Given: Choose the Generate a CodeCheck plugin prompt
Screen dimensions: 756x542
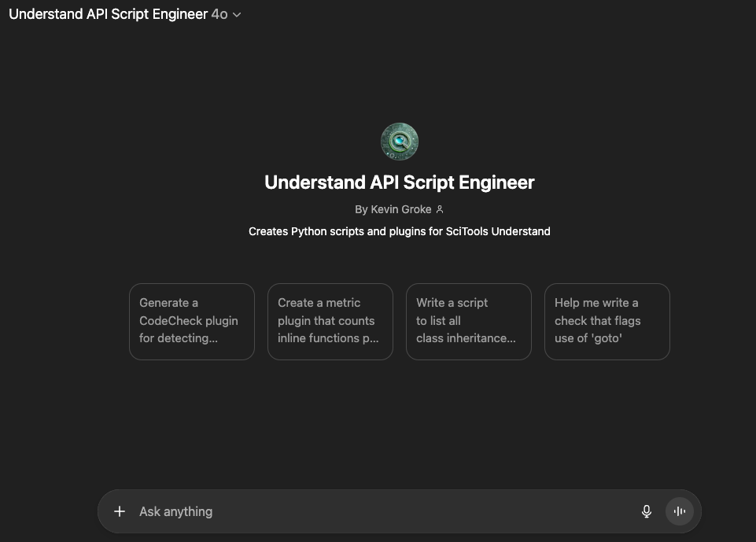Looking at the screenshot, I should tap(192, 321).
